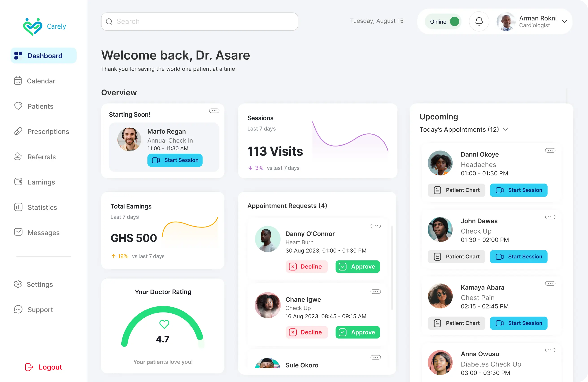Viewport: 588px width, 382px height.
Task: Start Session with John Dawes
Action: (x=518, y=256)
